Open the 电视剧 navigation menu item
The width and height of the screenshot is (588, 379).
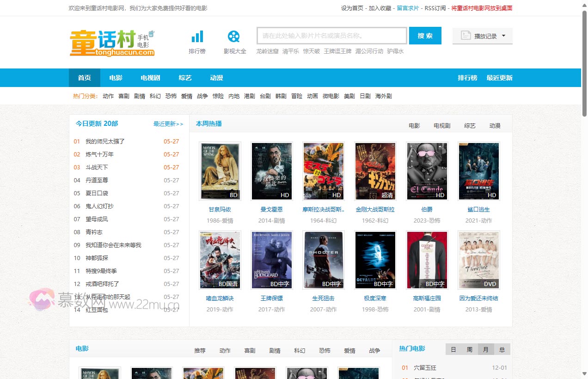150,78
